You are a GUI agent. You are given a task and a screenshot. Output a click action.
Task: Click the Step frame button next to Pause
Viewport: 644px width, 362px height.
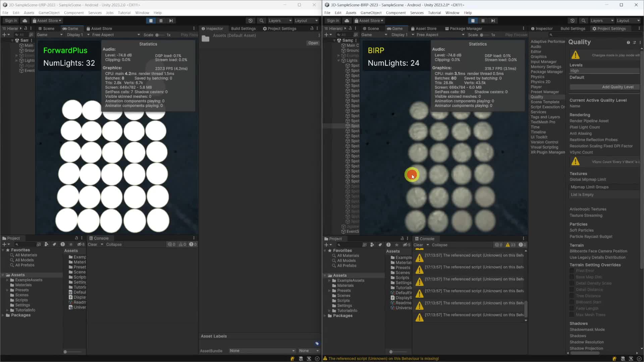coord(493,20)
